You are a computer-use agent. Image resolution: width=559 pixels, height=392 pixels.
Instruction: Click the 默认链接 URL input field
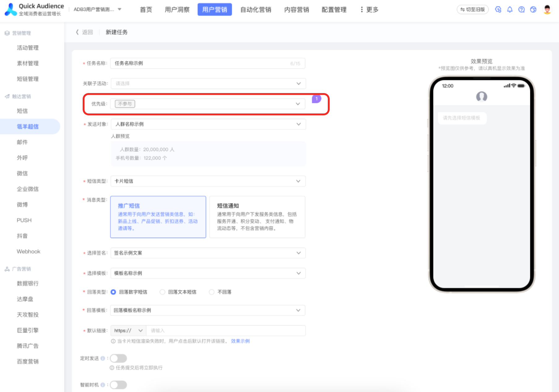tap(226, 330)
